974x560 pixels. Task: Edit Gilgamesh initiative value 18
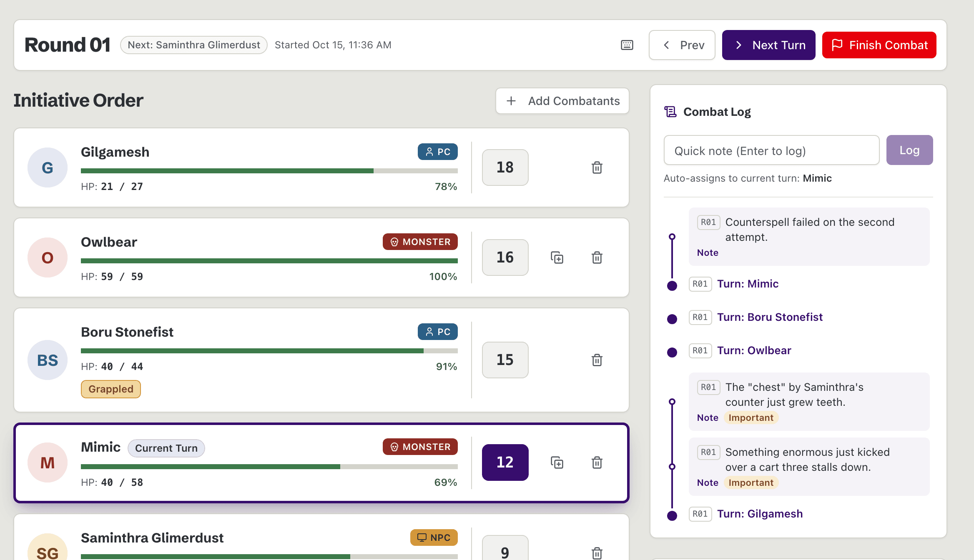505,167
